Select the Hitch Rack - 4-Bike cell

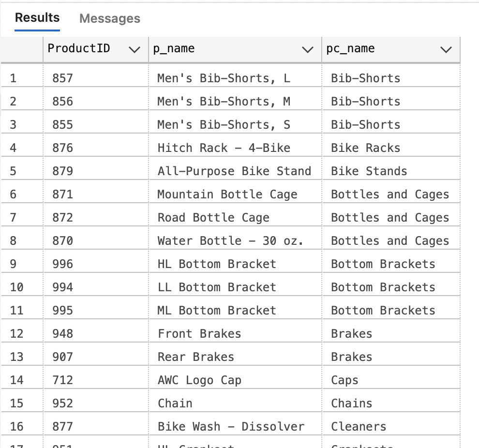[235, 148]
